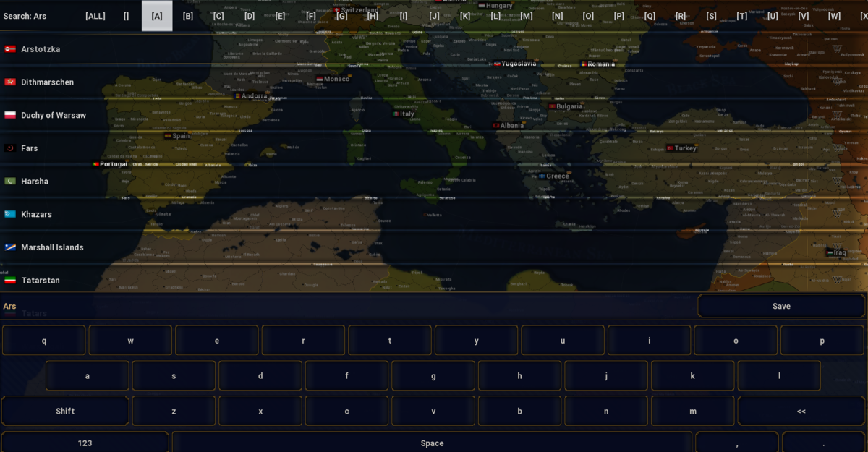The image size is (868, 452).
Task: Click the Monaco flag marker on the map
Action: (x=320, y=80)
